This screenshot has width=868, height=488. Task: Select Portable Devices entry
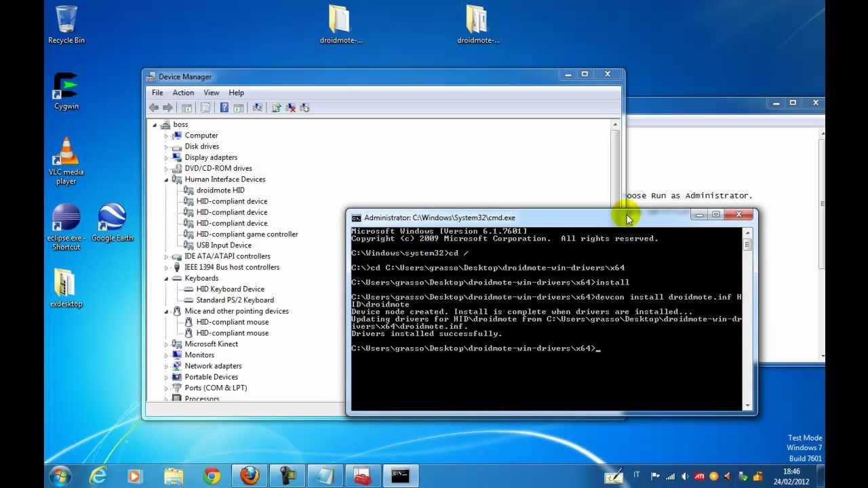pos(211,377)
